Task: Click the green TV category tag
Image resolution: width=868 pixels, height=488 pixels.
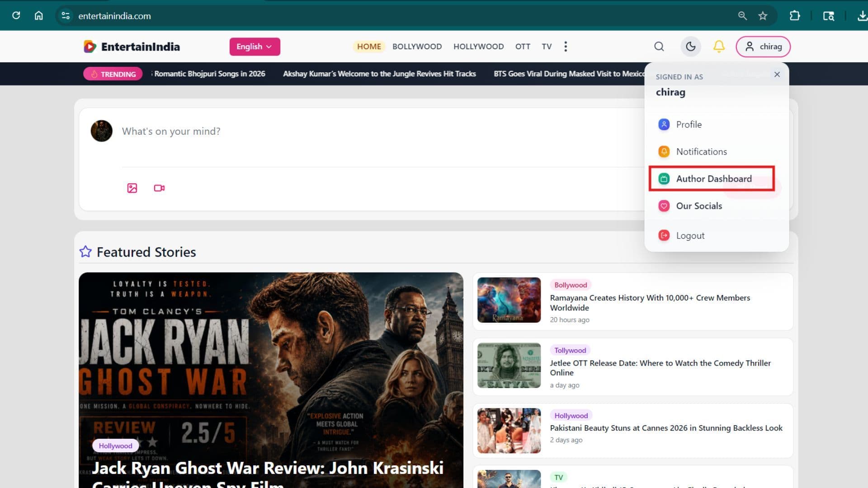Action: pyautogui.click(x=559, y=478)
